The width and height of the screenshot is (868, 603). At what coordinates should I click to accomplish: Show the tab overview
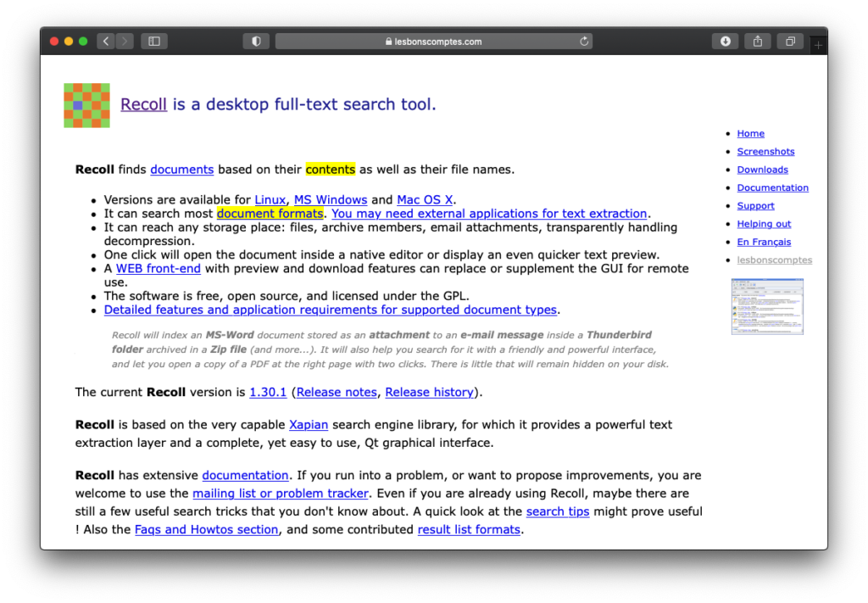click(791, 41)
